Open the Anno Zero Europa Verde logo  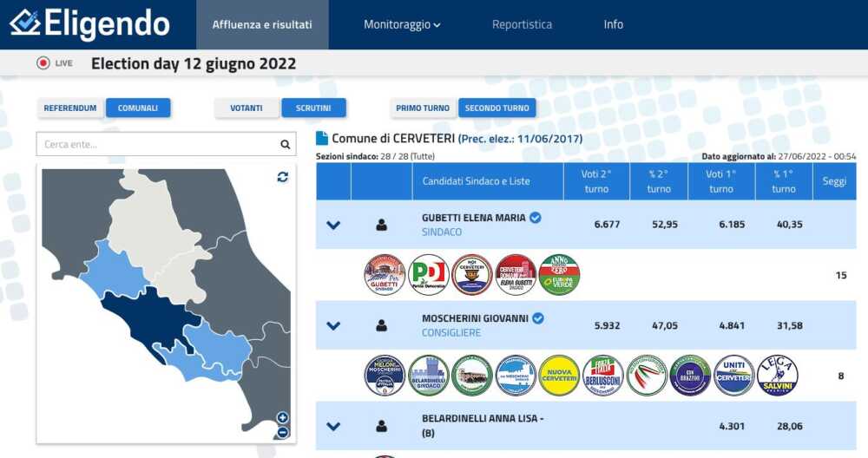pyautogui.click(x=559, y=275)
